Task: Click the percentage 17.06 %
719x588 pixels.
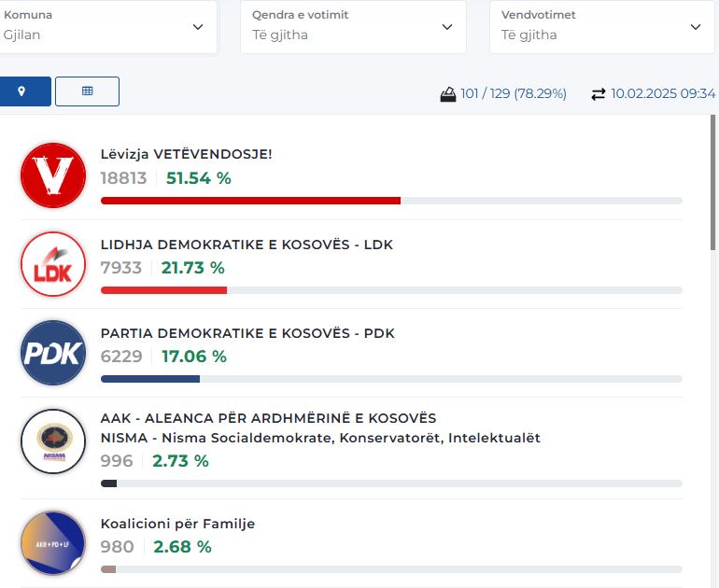Action: click(194, 357)
